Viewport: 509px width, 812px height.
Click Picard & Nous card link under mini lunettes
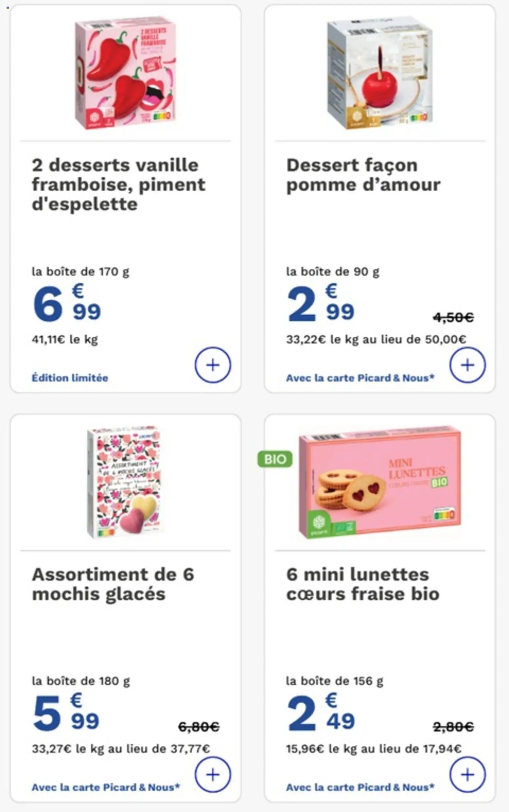[x=360, y=787]
